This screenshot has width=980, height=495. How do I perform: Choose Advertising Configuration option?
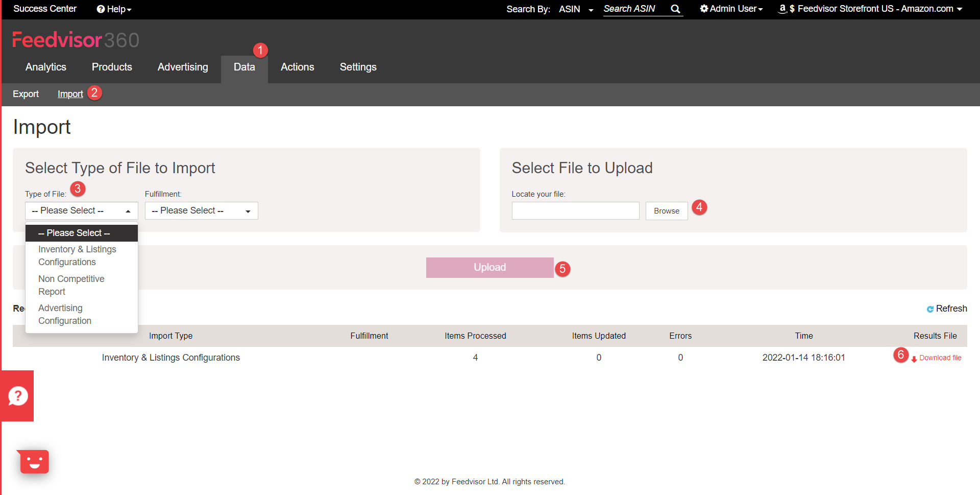click(82, 314)
